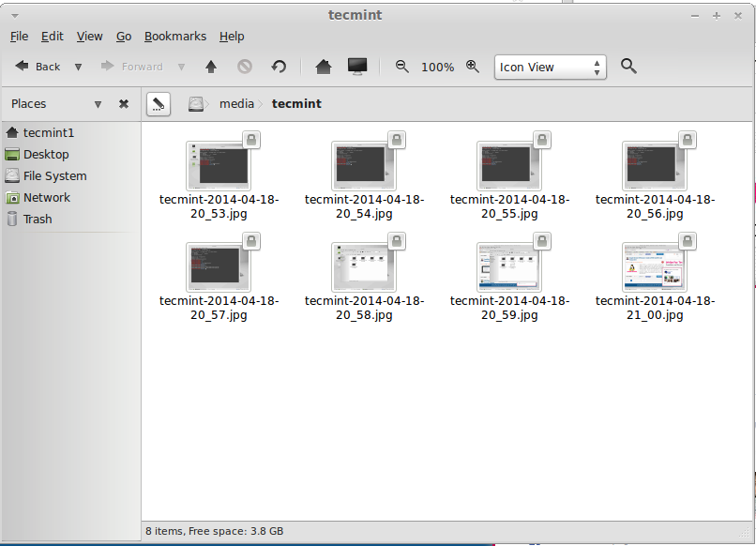The width and height of the screenshot is (756, 546).
Task: Select thumbnail of tecmint-2014-04-18-20_59.jpg
Action: 509,266
